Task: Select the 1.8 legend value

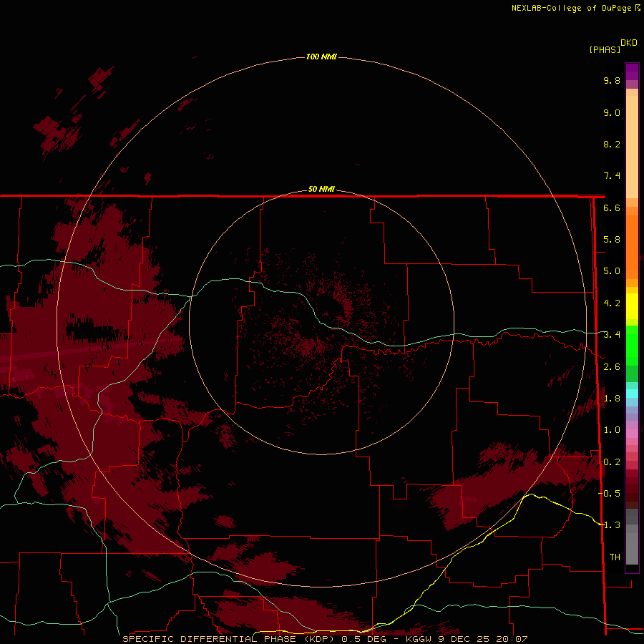Action: point(612,399)
